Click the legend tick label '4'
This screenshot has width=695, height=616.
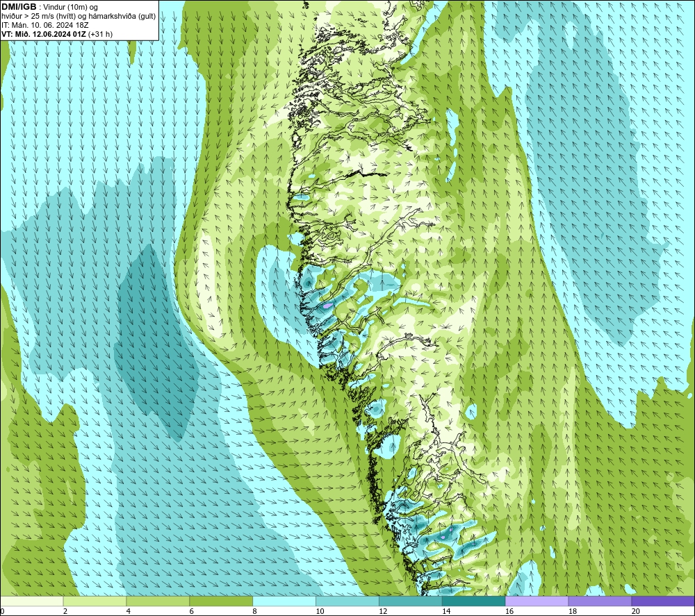tap(128, 611)
